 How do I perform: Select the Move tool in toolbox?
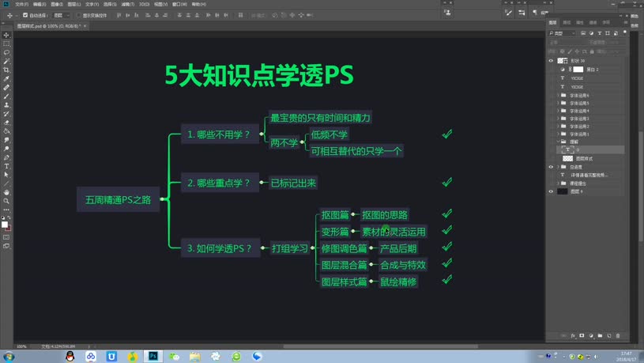point(6,35)
